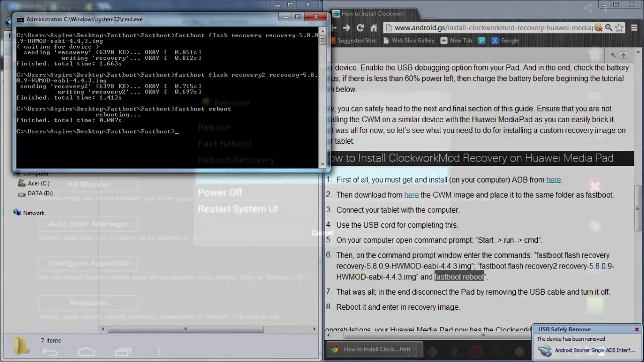Click the Chrome page vertical scrollbar thumb
644x362 pixels.
click(638, 208)
